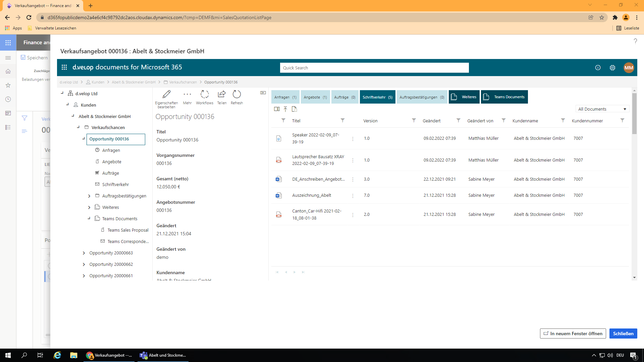Image resolution: width=644 pixels, height=362 pixels.
Task: Open file icon of Speaker 2022-02-09 document
Action: pos(279,138)
